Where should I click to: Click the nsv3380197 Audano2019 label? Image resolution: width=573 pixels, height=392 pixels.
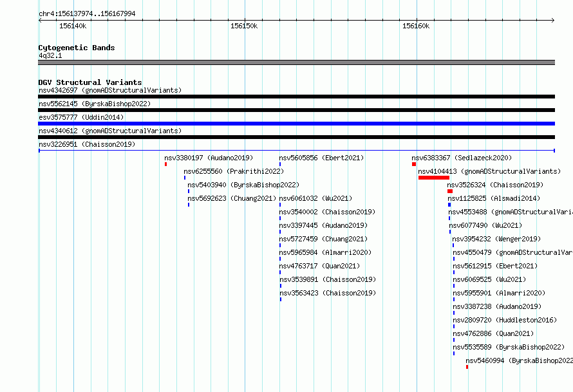(x=209, y=158)
